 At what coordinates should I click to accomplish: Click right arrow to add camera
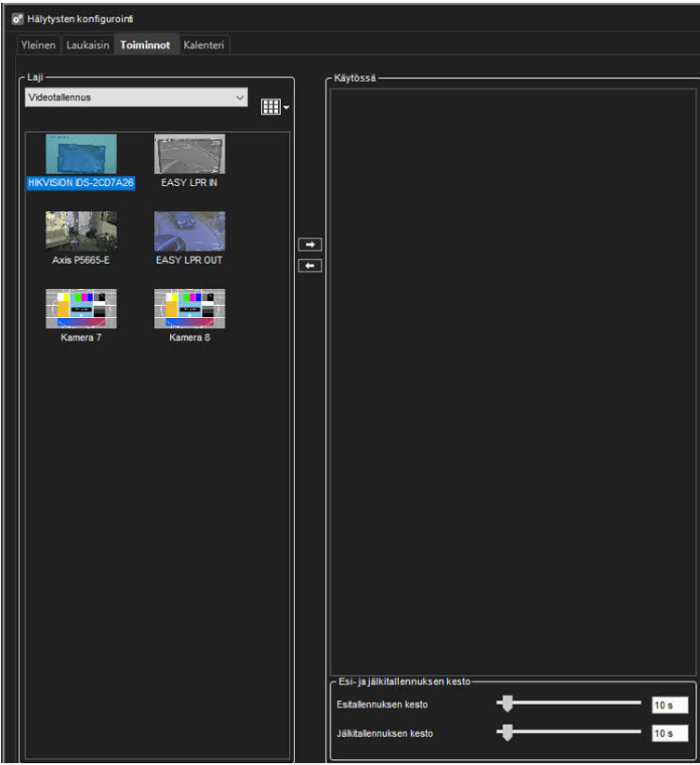click(310, 244)
